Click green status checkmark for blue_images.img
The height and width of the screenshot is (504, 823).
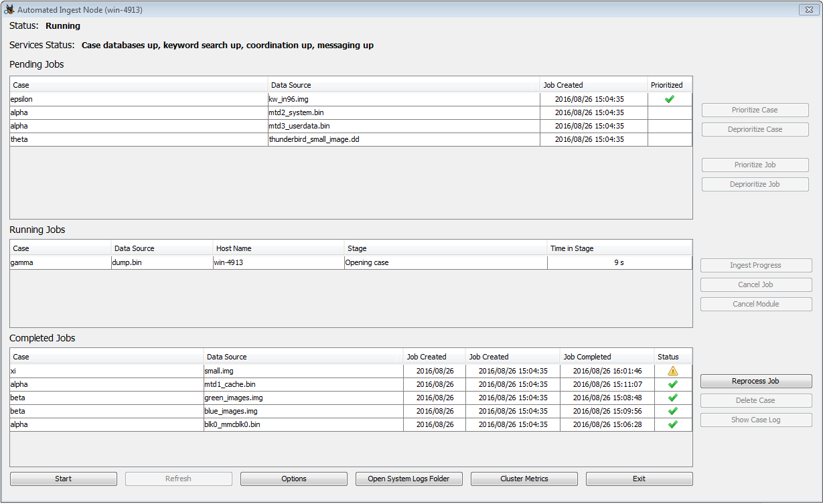coord(672,411)
